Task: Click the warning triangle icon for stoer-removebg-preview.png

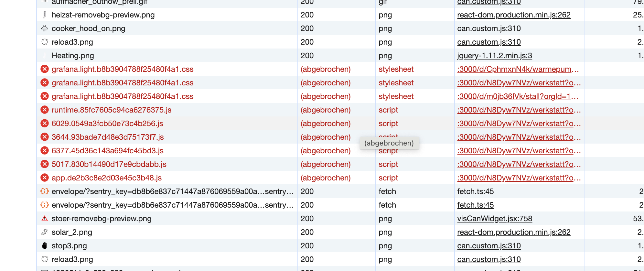Action: click(45, 219)
